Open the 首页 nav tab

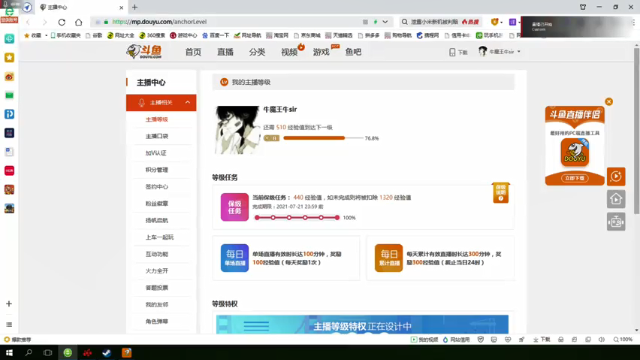(x=193, y=52)
